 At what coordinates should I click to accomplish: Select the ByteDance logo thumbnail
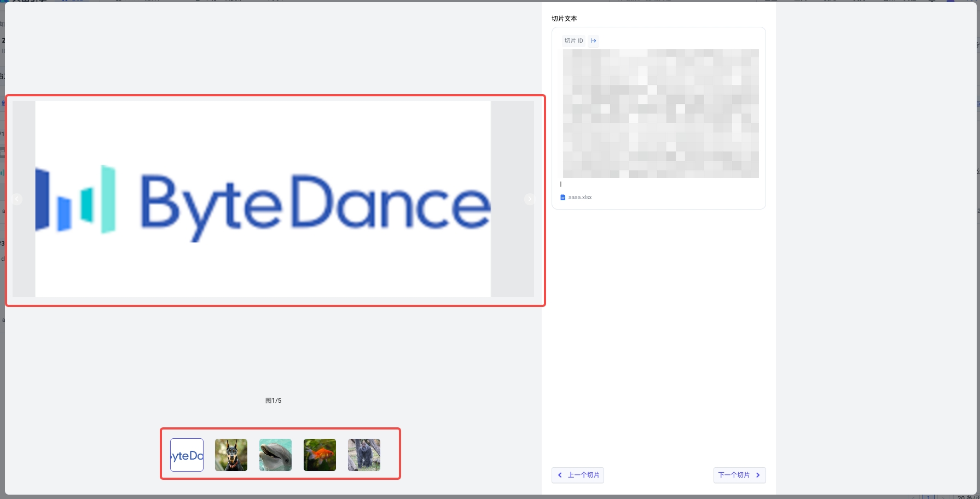[x=187, y=455]
